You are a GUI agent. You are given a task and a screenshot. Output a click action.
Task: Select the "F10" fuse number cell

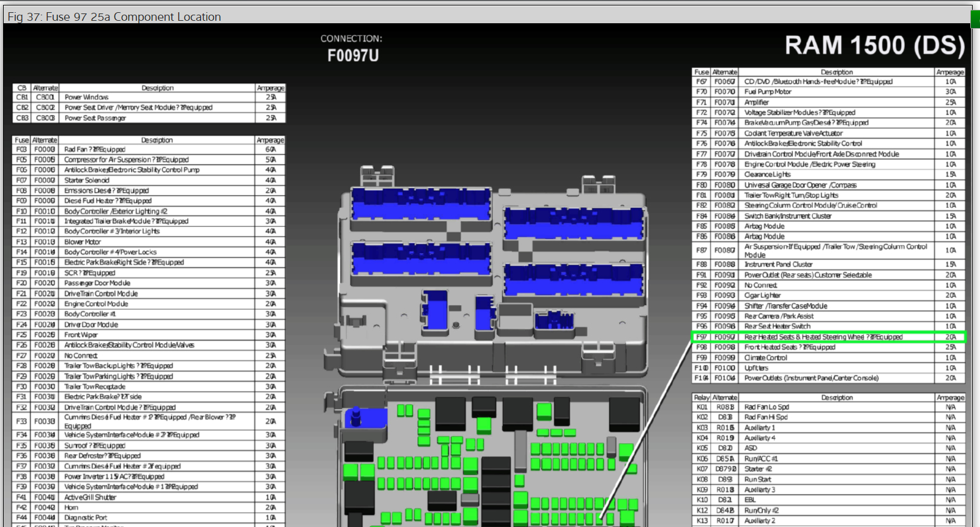(22, 212)
